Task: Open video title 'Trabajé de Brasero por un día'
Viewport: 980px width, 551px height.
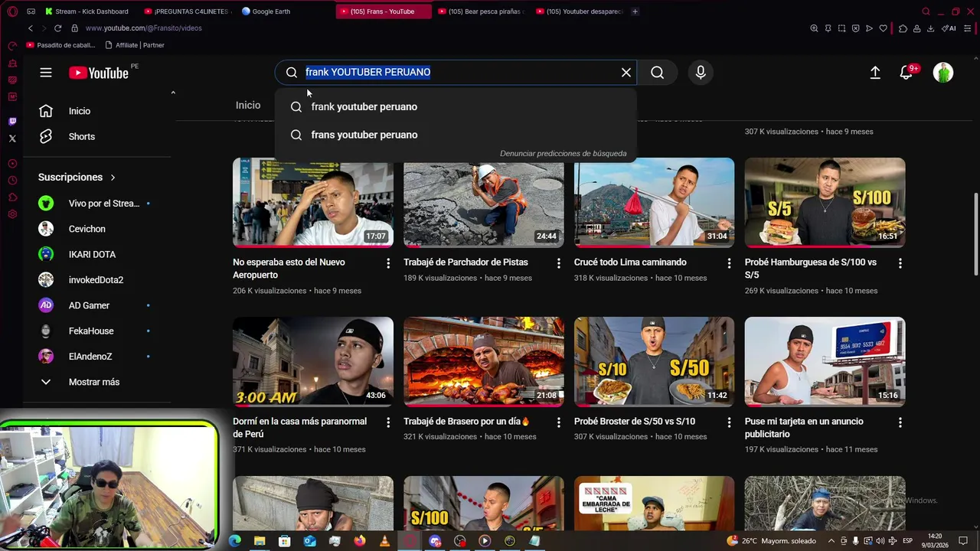Action: click(x=467, y=422)
